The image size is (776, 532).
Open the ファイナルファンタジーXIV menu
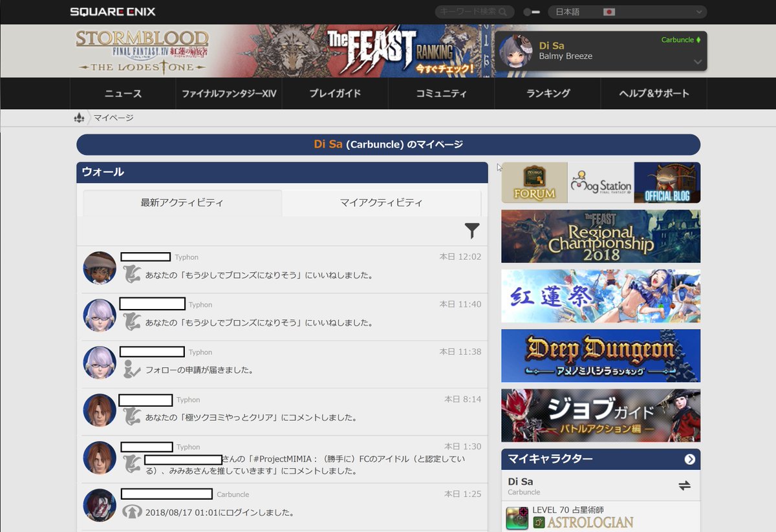(x=229, y=94)
